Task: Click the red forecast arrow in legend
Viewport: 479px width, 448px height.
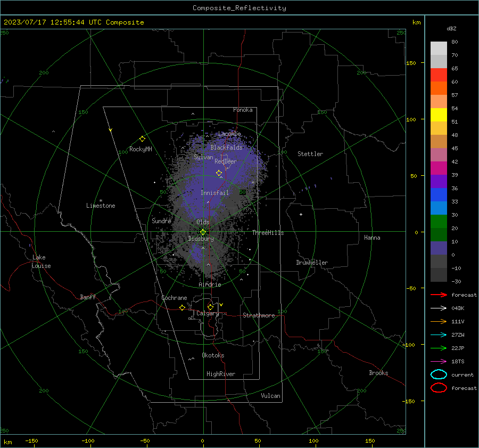Action: 439,295
